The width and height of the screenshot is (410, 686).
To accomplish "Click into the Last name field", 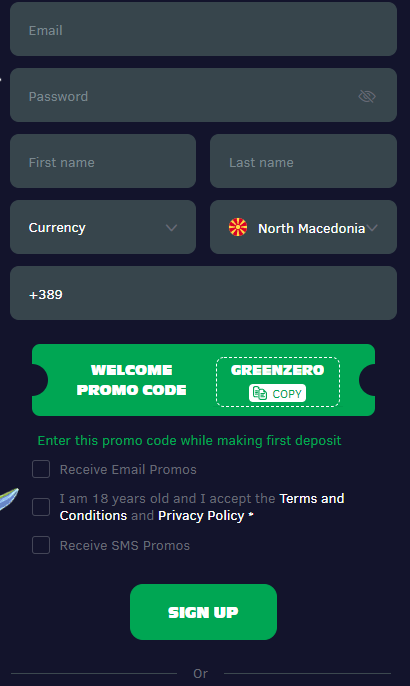I will click(303, 161).
